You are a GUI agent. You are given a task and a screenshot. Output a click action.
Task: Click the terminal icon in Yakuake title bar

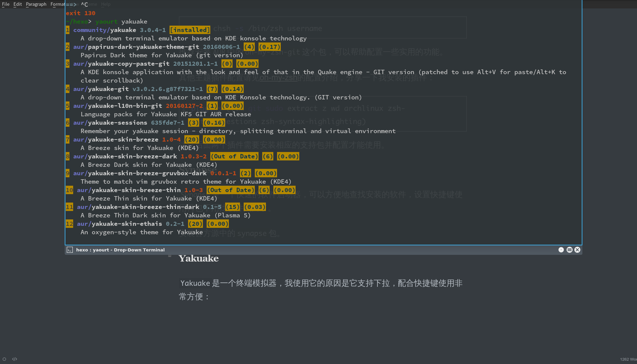[x=70, y=250]
